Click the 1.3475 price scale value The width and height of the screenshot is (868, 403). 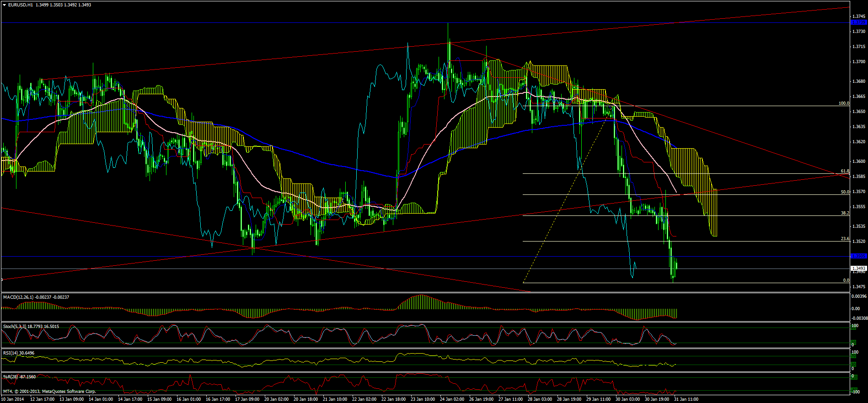(x=859, y=287)
